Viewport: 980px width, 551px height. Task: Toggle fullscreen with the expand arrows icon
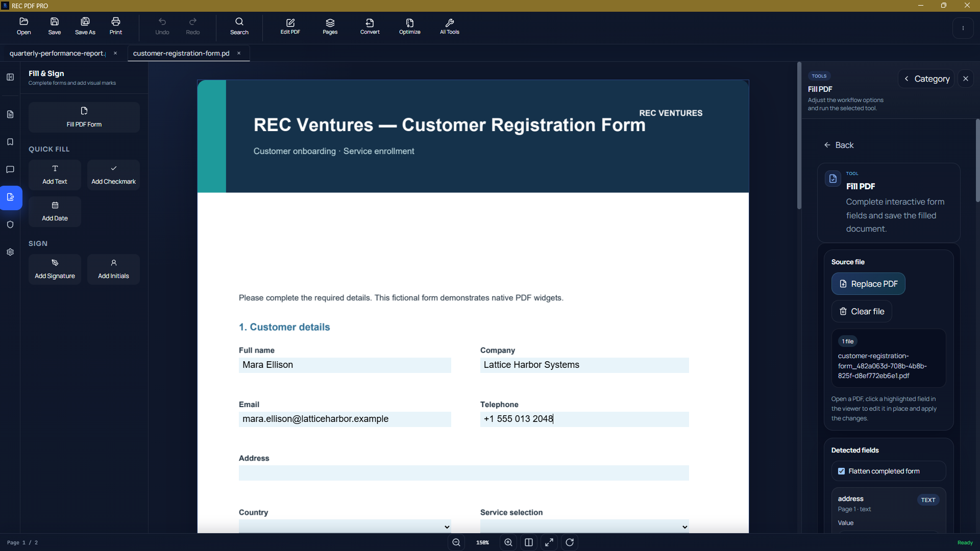tap(549, 542)
